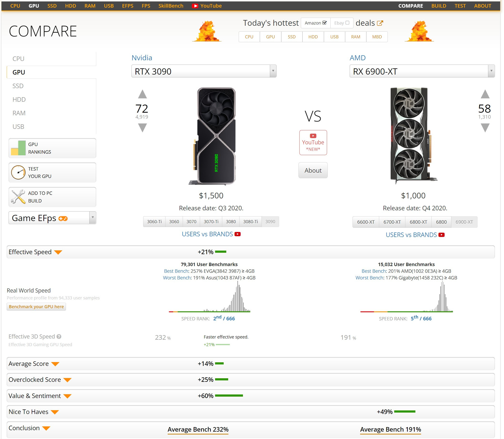Click Benchmark your GPU here
Viewport: 504px width, 439px height.
(36, 307)
